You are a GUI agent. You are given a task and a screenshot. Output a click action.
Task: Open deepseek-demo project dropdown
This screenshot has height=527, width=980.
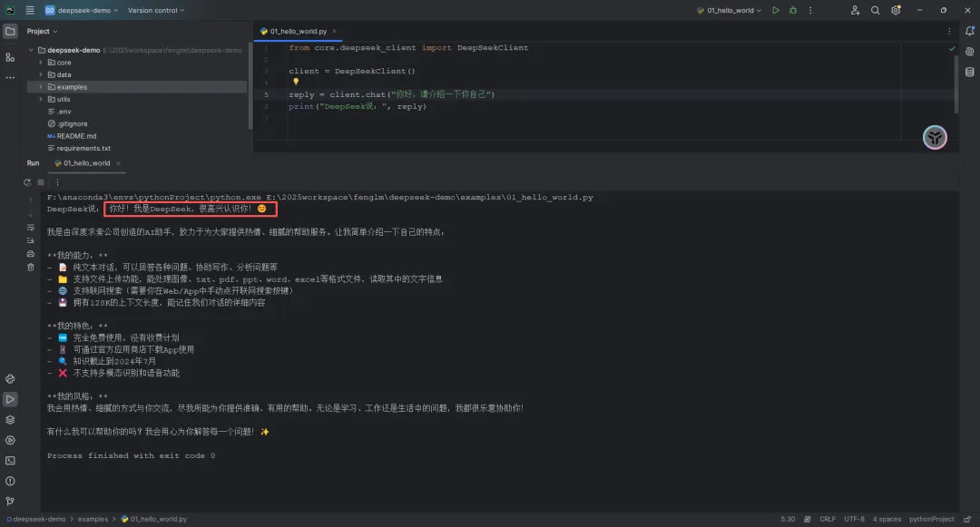pos(82,10)
